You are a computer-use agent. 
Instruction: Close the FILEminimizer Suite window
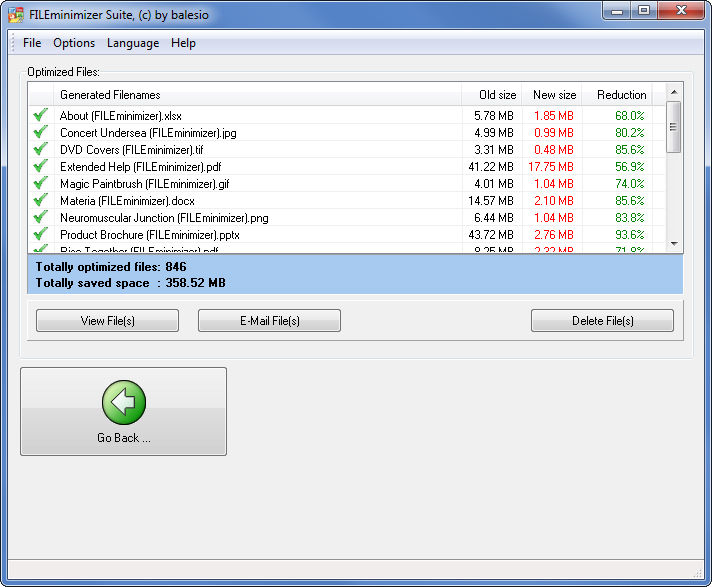[681, 11]
